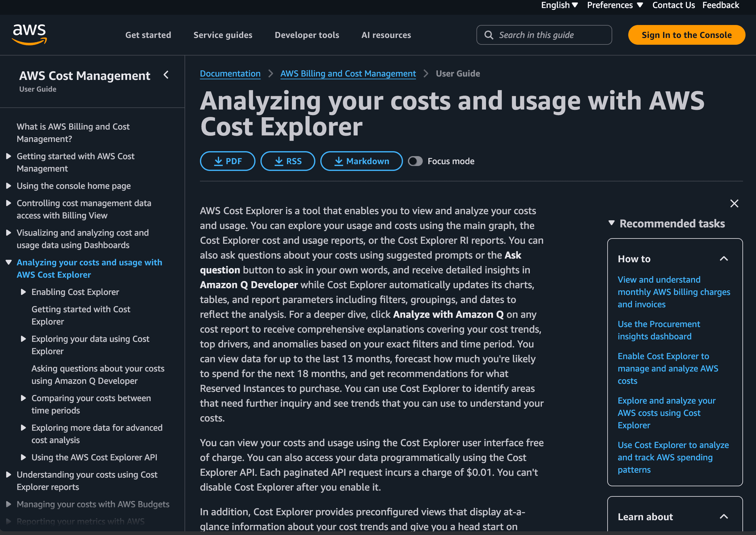The image size is (756, 535).
Task: Download the page as PDF
Action: (x=227, y=161)
